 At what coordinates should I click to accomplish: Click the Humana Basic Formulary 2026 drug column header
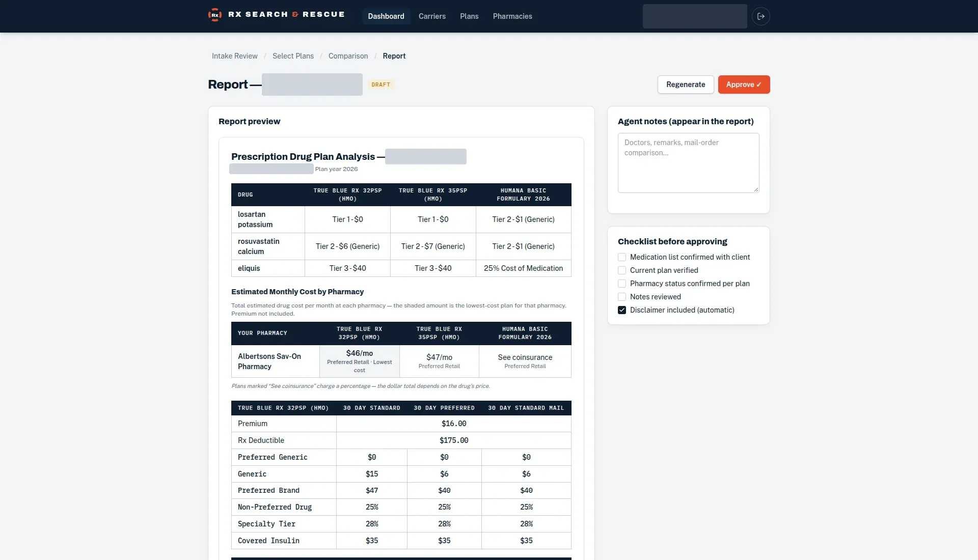pos(524,194)
